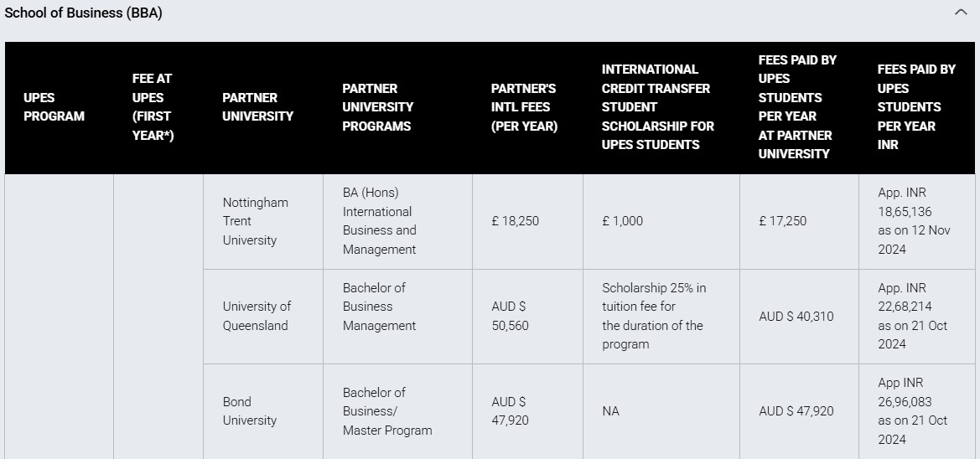
Task: Click the PARTNER UNIVERSITY column header
Action: coord(257,106)
